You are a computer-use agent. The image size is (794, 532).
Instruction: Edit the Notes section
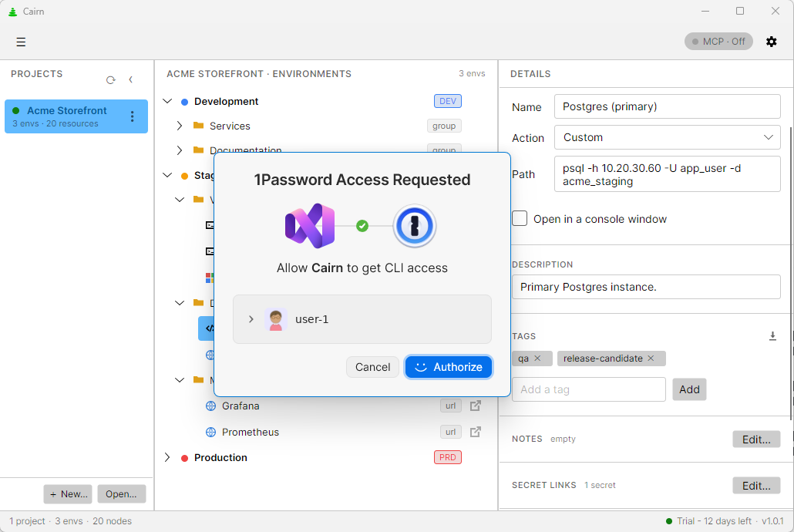pyautogui.click(x=756, y=439)
